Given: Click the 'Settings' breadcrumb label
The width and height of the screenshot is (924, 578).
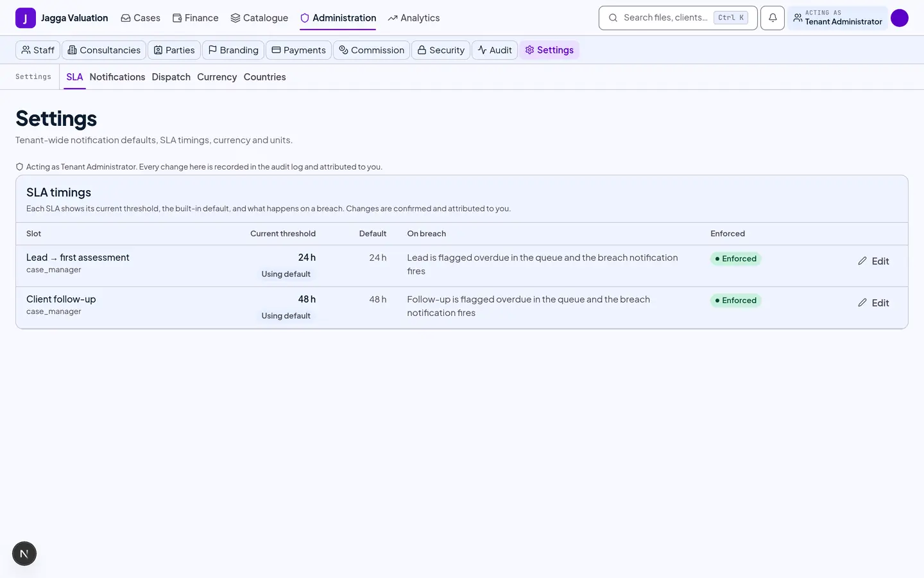Looking at the screenshot, I should click(x=33, y=77).
